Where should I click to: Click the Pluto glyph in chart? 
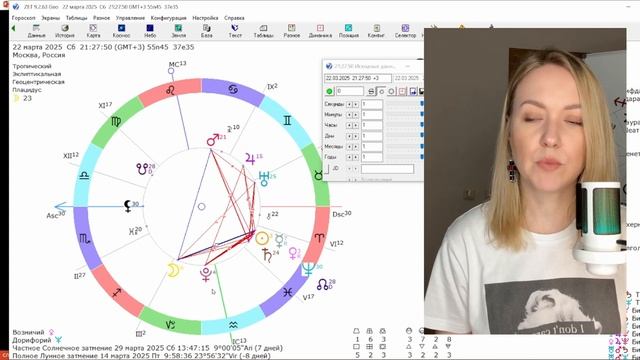(206, 274)
